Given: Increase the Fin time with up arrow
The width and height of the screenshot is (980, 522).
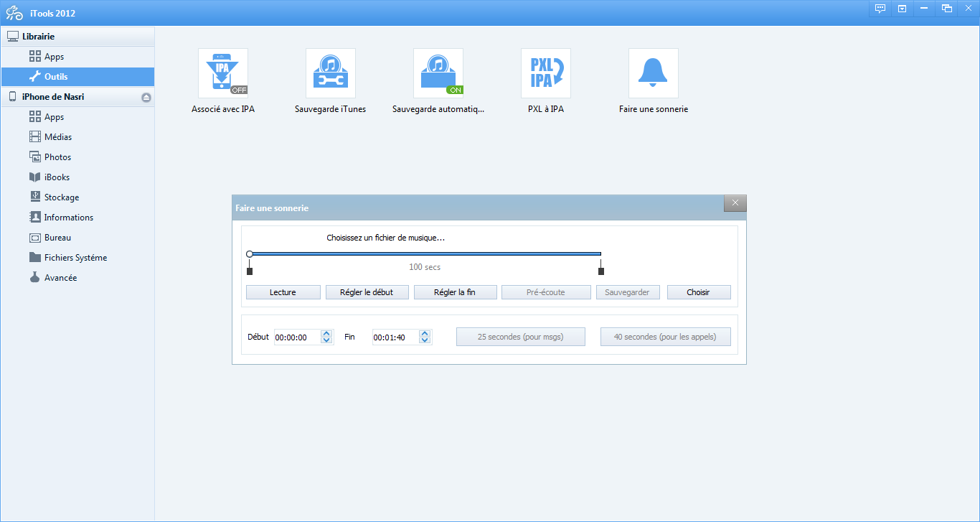Looking at the screenshot, I should [425, 333].
